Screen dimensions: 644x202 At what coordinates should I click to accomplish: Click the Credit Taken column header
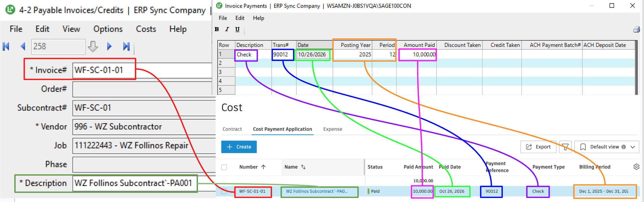click(x=502, y=45)
